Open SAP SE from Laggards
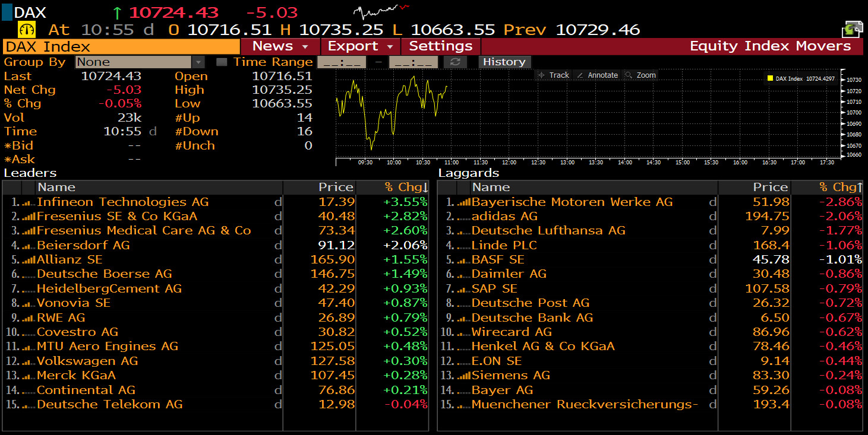The image size is (868, 435). click(x=494, y=289)
